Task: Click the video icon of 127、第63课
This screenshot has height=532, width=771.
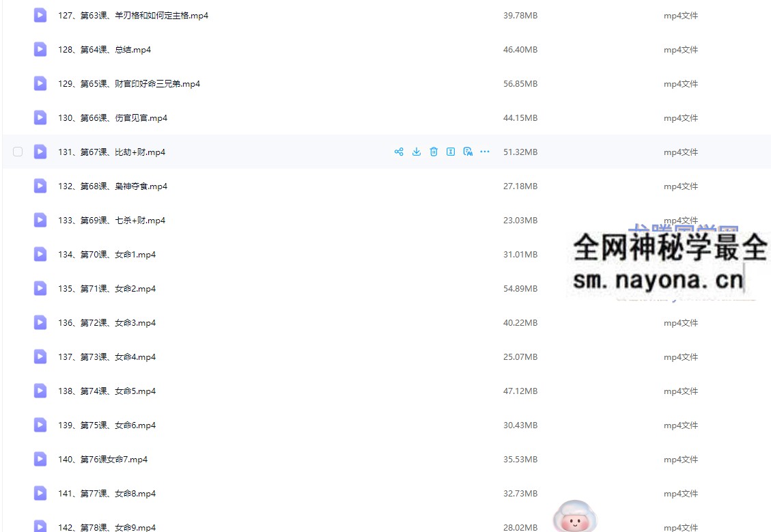Action: pos(40,15)
